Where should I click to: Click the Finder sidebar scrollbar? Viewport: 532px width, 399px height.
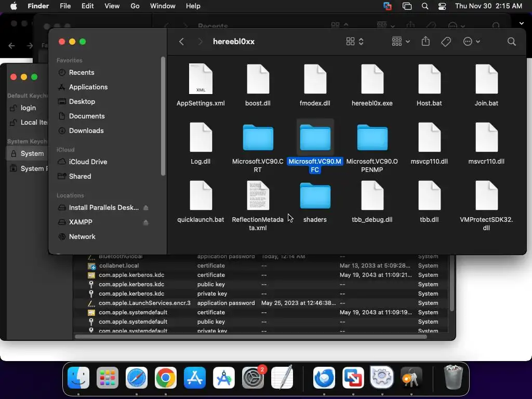(x=163, y=116)
